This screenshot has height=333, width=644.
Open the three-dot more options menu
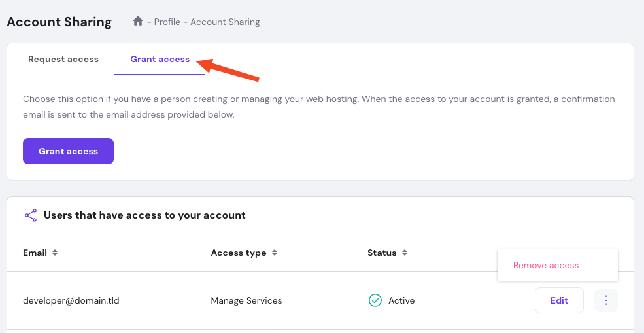606,300
